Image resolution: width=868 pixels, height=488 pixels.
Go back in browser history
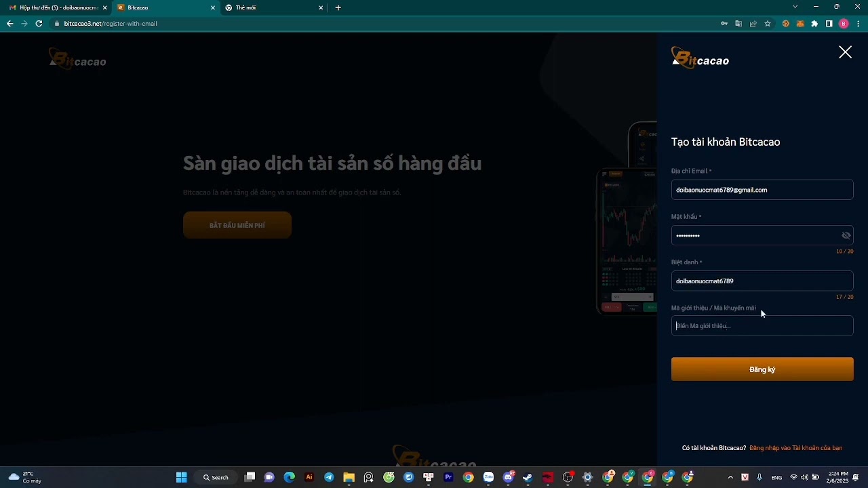tap(9, 24)
